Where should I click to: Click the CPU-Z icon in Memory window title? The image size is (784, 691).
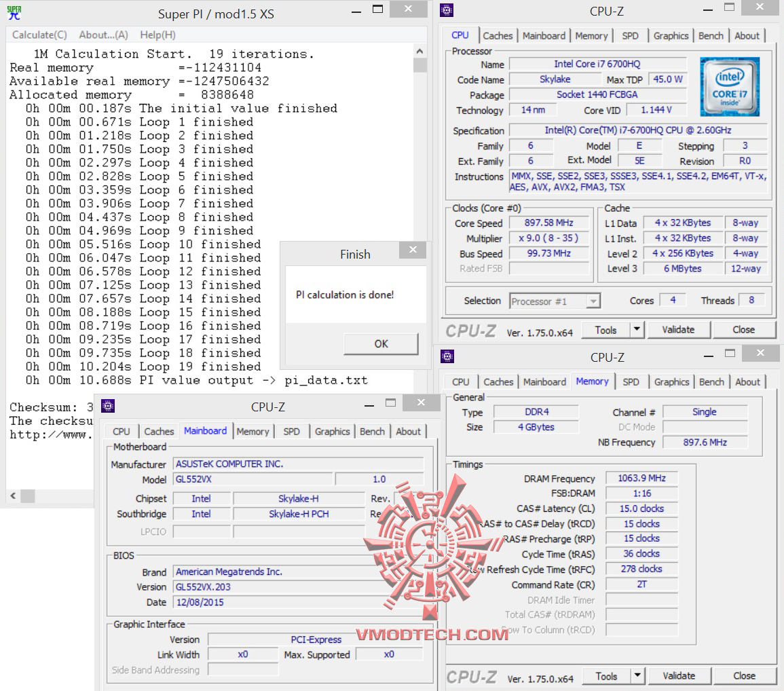(x=447, y=356)
